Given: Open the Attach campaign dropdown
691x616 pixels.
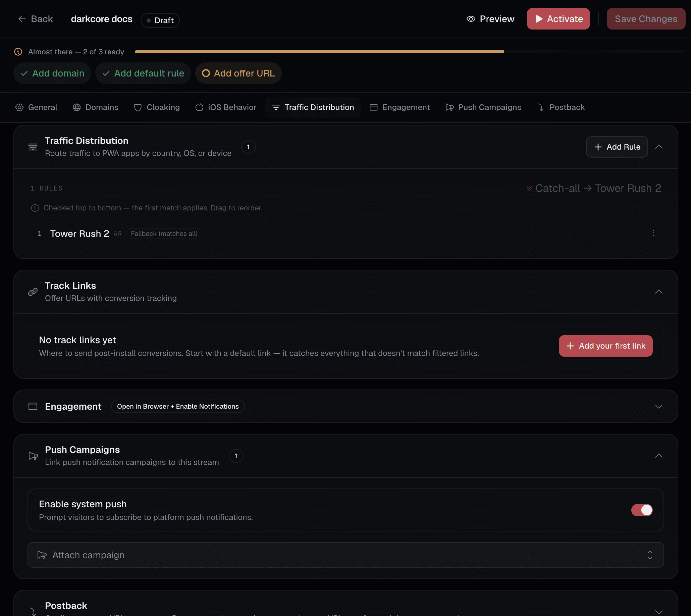Looking at the screenshot, I should point(345,555).
